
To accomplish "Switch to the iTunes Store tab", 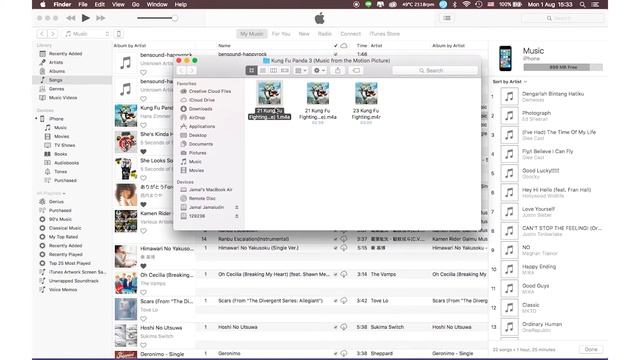I will (384, 34).
